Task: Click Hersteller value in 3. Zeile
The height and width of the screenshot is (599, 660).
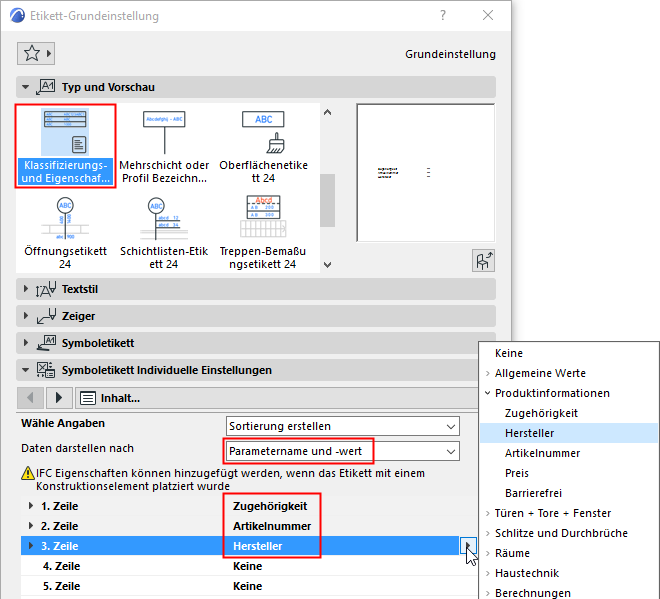Action: click(258, 546)
